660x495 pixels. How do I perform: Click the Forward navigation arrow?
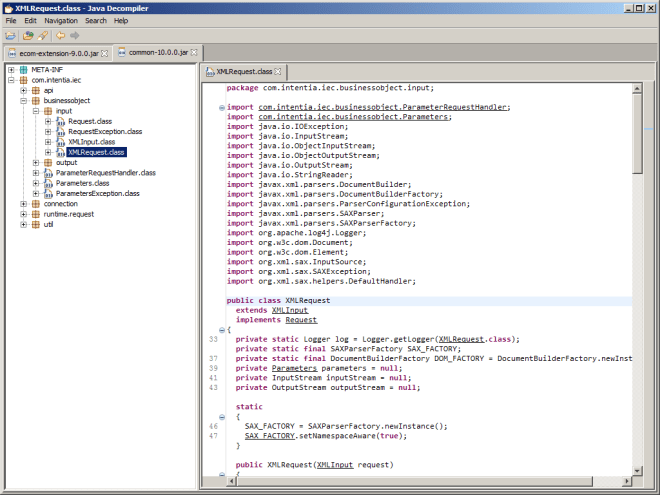[x=74, y=35]
